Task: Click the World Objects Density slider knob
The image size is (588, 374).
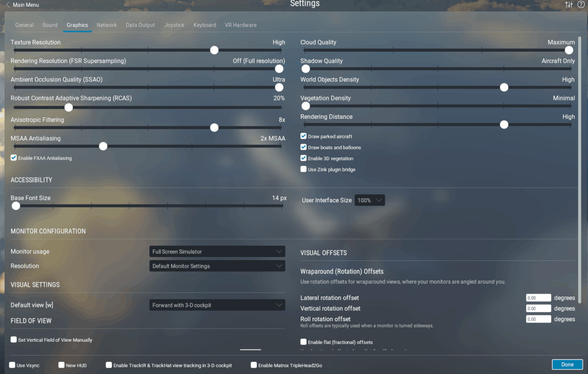Action: (504, 87)
